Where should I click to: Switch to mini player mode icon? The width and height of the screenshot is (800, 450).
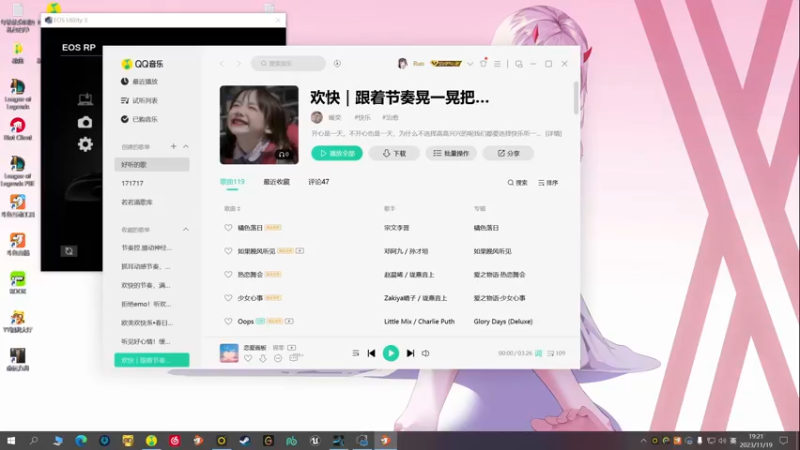[519, 64]
